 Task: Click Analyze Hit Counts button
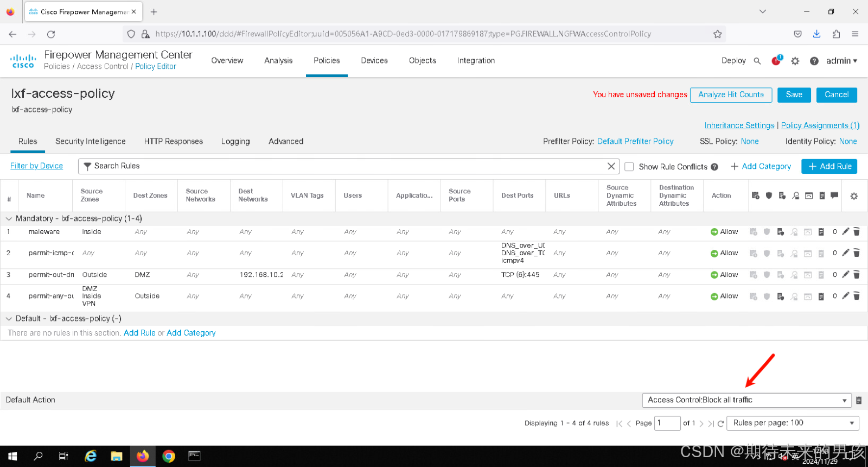coord(731,95)
